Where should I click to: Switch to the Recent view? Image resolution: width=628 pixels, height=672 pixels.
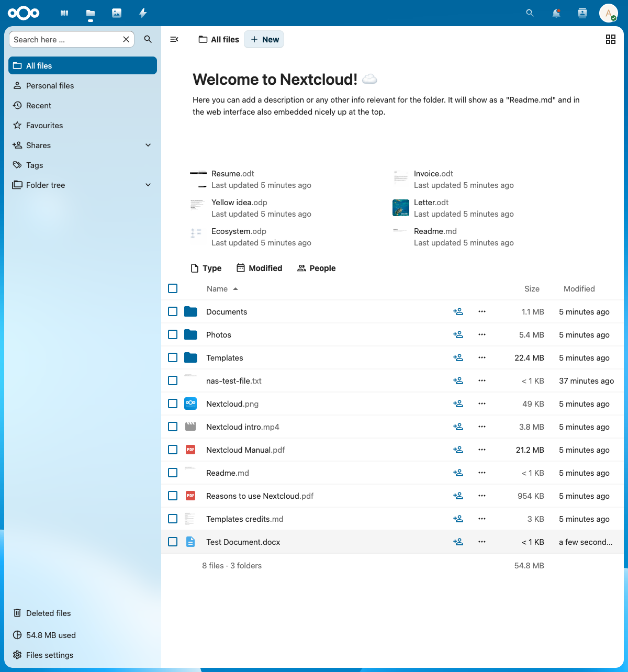(38, 105)
